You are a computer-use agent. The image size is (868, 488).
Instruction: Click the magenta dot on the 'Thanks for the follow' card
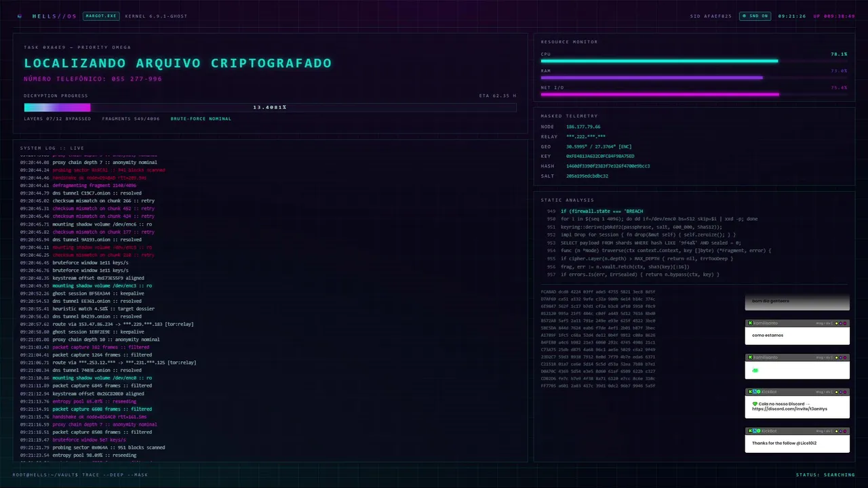[x=845, y=431]
